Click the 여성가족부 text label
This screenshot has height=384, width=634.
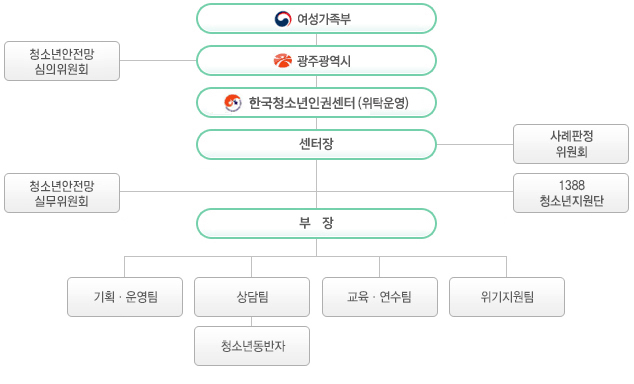click(324, 19)
